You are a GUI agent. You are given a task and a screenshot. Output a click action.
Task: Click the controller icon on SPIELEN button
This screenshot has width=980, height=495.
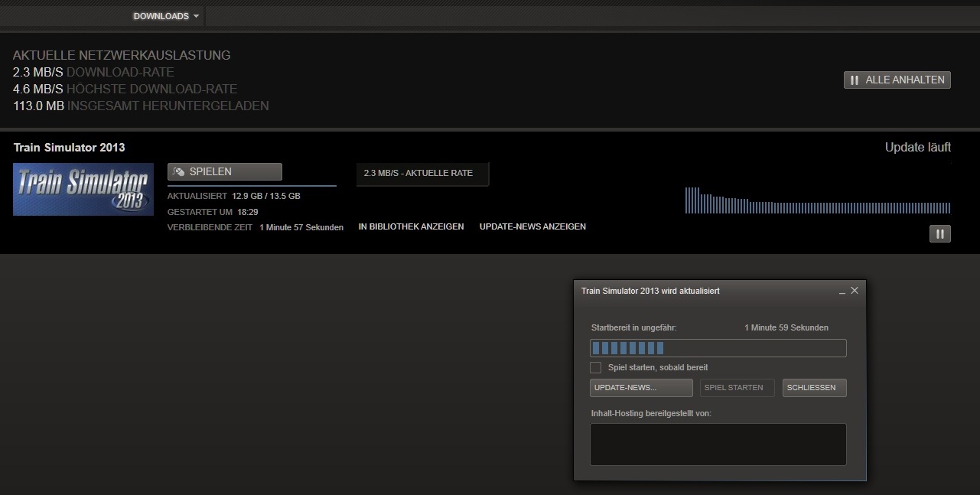coord(179,171)
